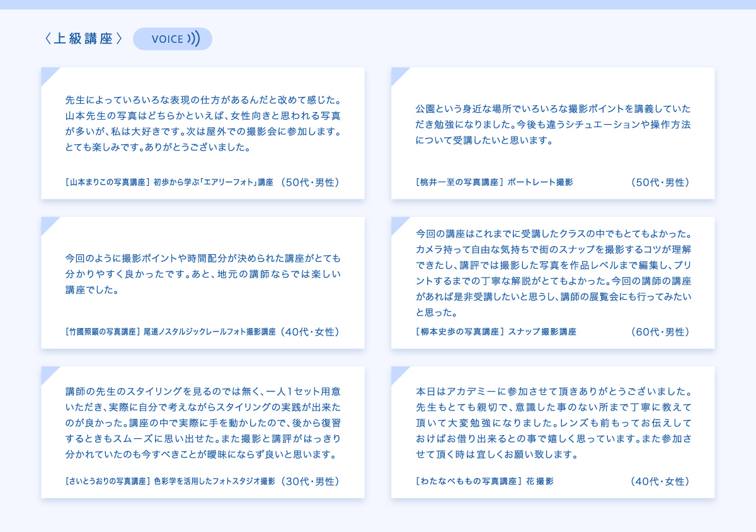Open the わたなべももの写真講座 花撮影 label
Image resolution: width=756 pixels, height=532 pixels.
[484, 482]
